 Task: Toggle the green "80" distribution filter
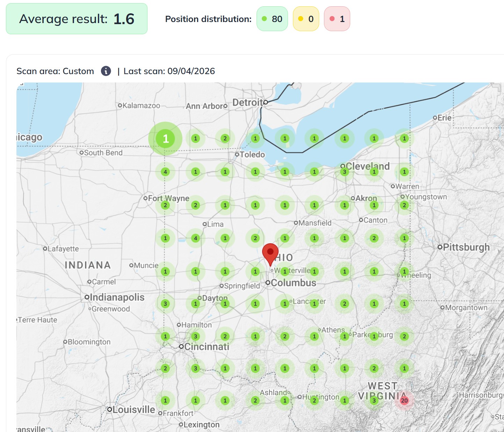272,19
